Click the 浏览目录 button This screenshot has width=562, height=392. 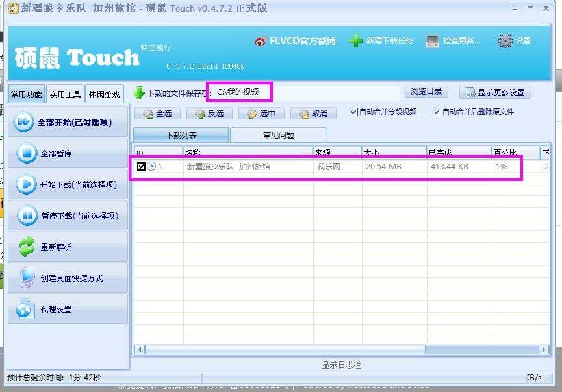coord(426,92)
